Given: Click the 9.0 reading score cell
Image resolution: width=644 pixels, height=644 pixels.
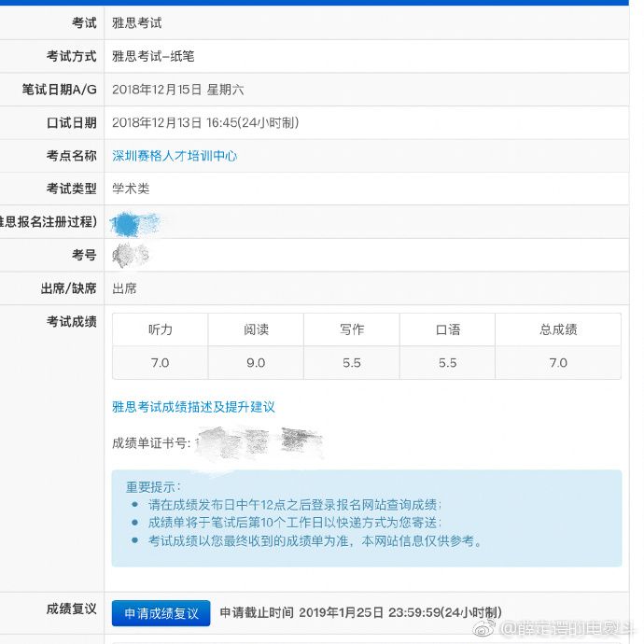Looking at the screenshot, I should (256, 363).
